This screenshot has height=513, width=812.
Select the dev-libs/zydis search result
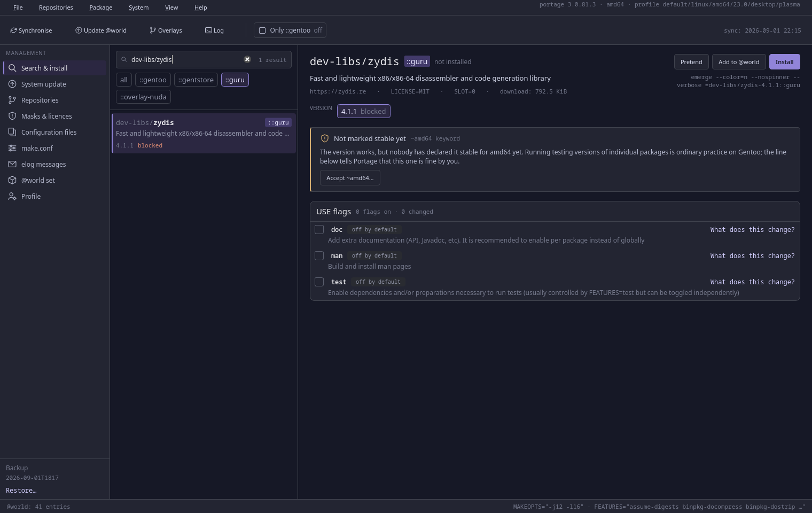[204, 134]
